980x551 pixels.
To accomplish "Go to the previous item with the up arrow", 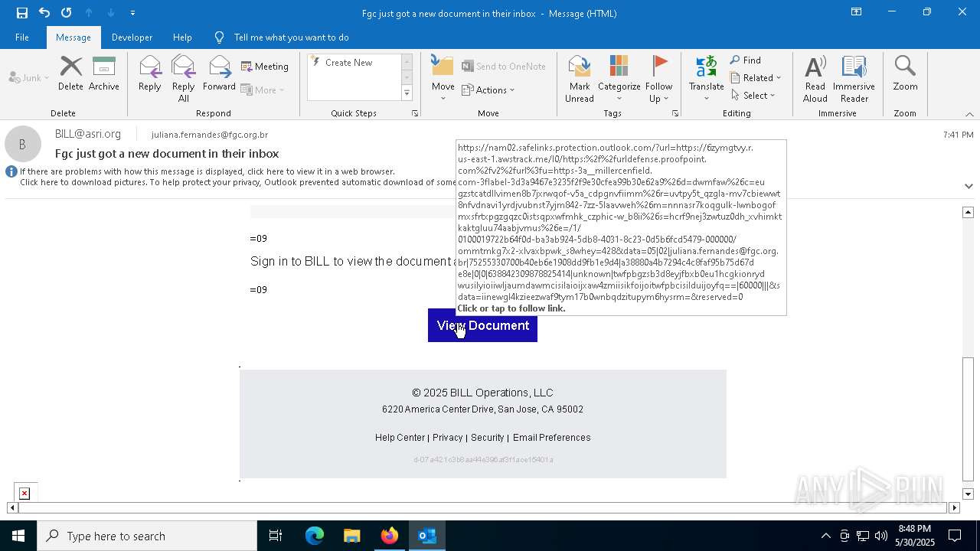I will [89, 12].
